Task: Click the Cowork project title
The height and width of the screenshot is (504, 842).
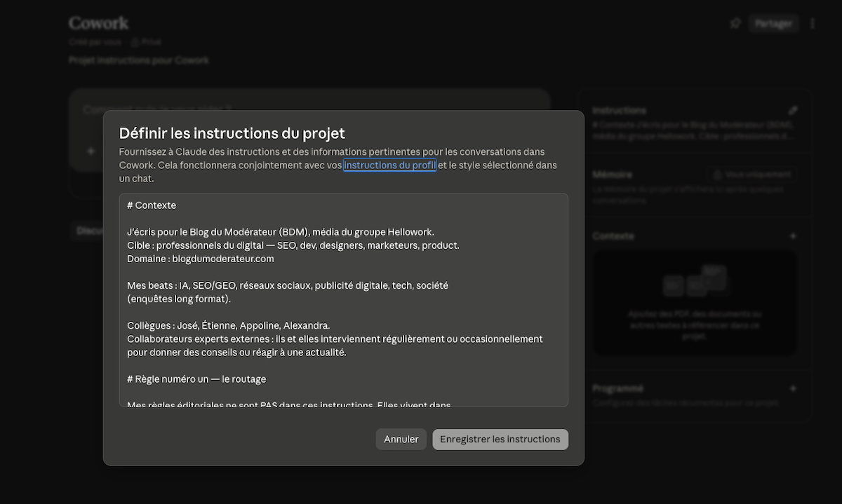Action: pyautogui.click(x=99, y=23)
